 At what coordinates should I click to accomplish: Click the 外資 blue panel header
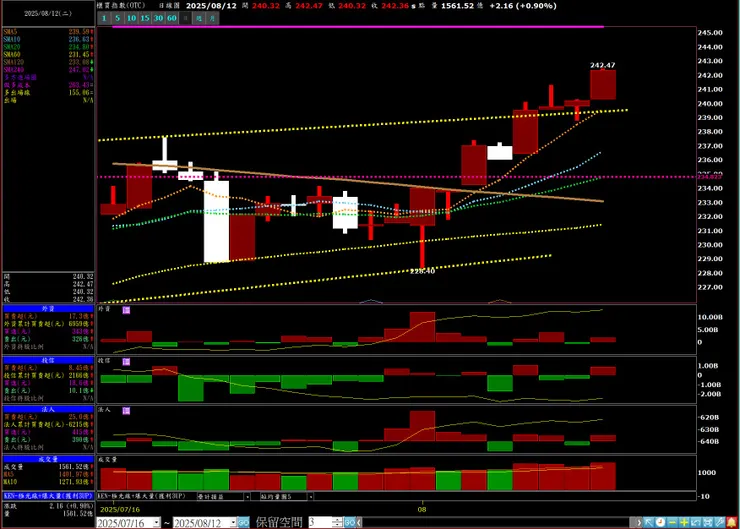point(48,309)
